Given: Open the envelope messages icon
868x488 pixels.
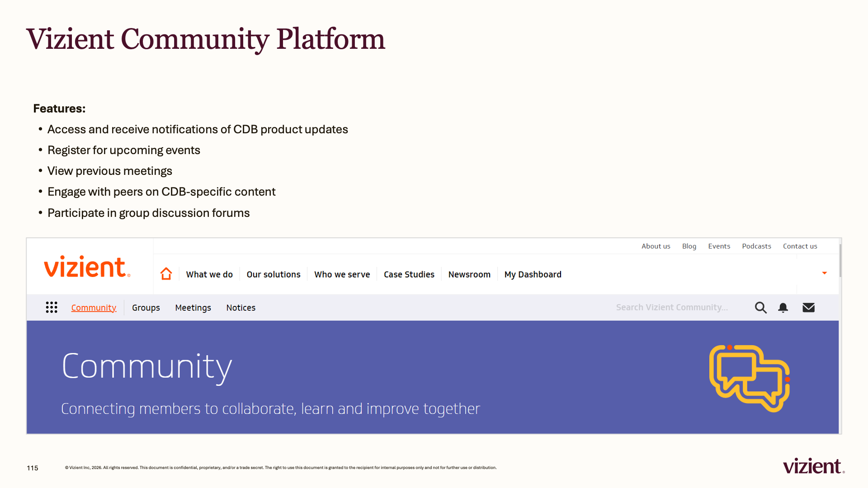Looking at the screenshot, I should 808,308.
